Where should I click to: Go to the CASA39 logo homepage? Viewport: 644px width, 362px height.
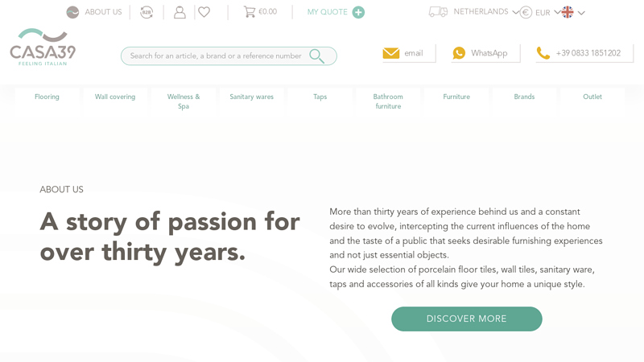click(x=43, y=47)
